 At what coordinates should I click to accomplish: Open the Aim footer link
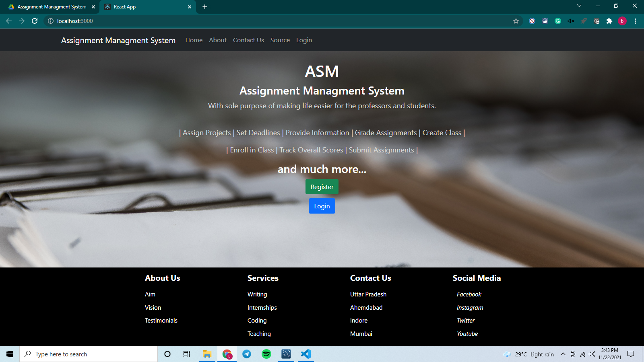coord(150,294)
